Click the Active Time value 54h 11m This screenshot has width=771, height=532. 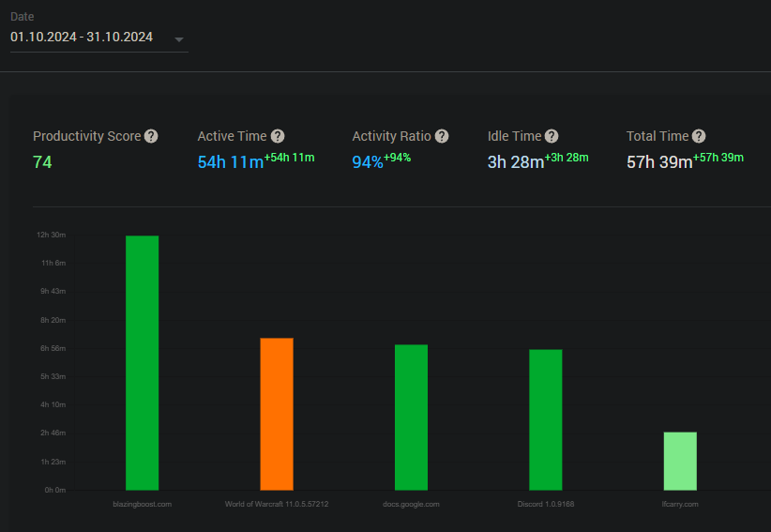coord(231,161)
